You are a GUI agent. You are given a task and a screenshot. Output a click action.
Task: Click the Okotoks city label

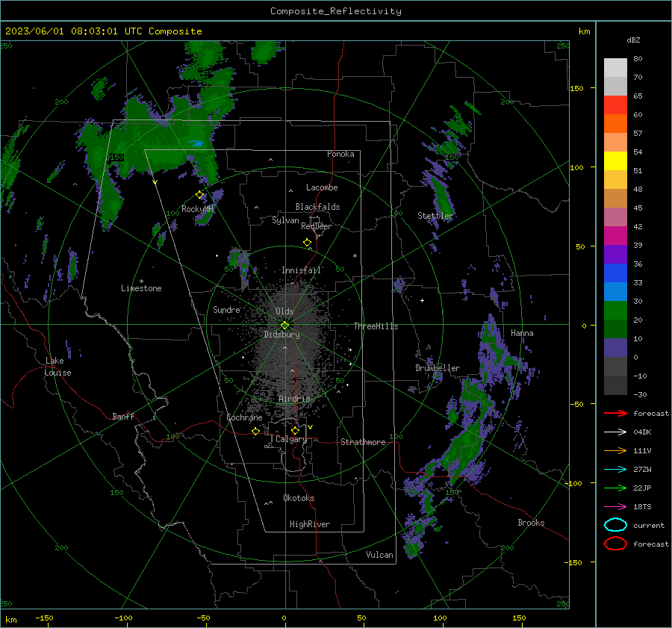click(x=299, y=498)
